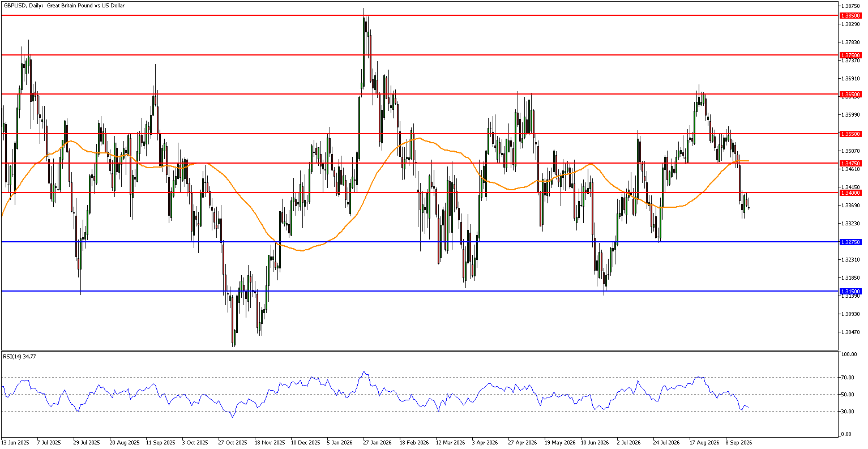Click the '27 Oct 2025' date label
Image resolution: width=868 pixels, height=449 pixels.
(233, 442)
